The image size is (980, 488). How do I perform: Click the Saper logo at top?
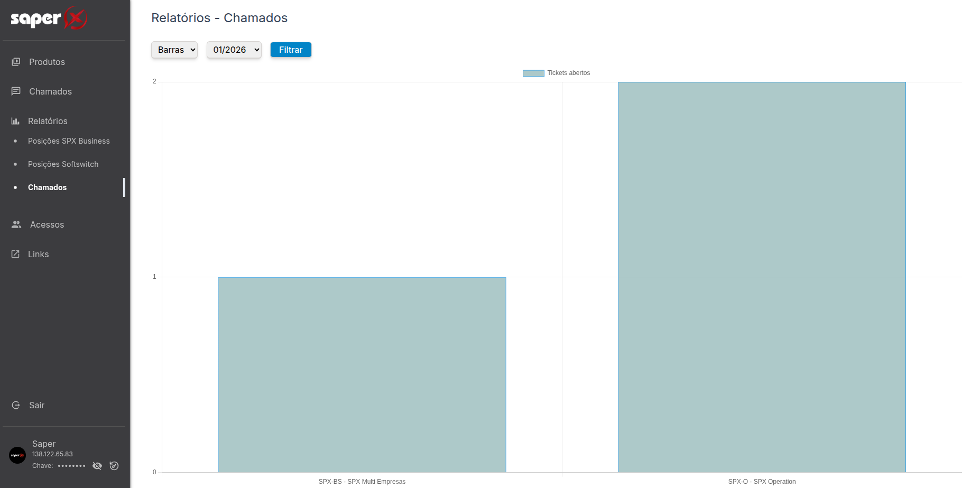pos(49,19)
